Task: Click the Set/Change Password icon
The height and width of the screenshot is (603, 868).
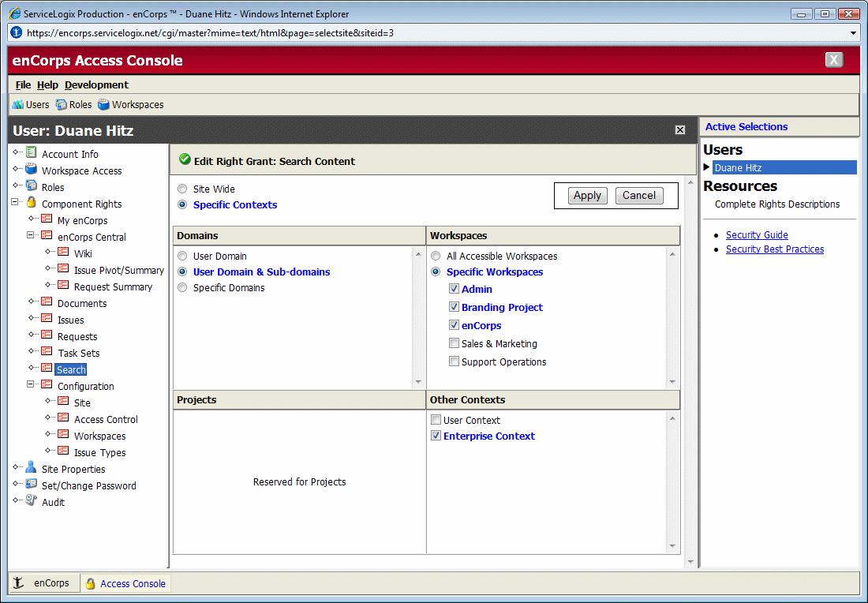Action: 32,485
